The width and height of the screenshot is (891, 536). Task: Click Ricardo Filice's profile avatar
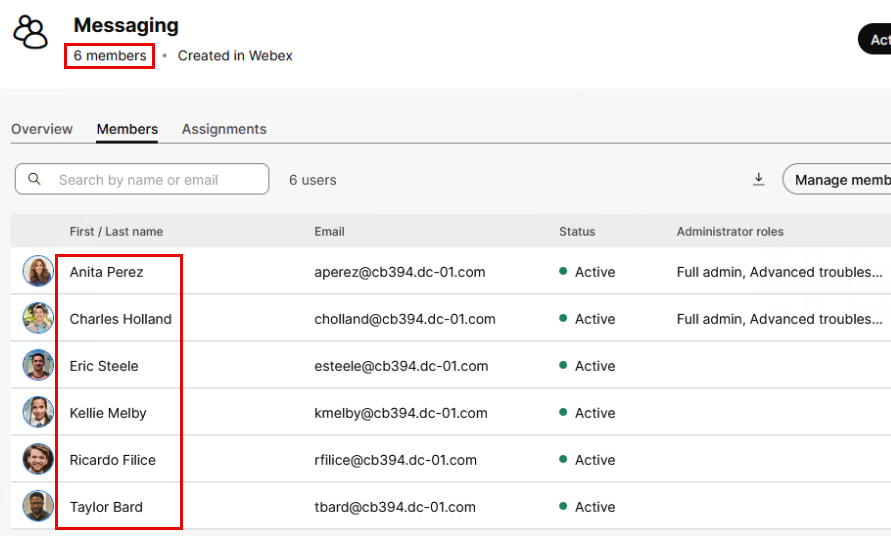coord(38,460)
